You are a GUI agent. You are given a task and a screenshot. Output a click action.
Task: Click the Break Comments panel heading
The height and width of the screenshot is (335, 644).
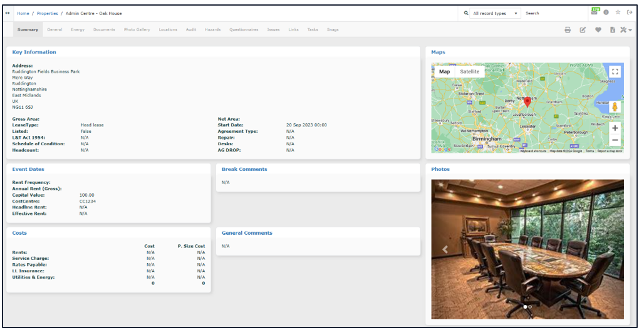pyautogui.click(x=244, y=169)
